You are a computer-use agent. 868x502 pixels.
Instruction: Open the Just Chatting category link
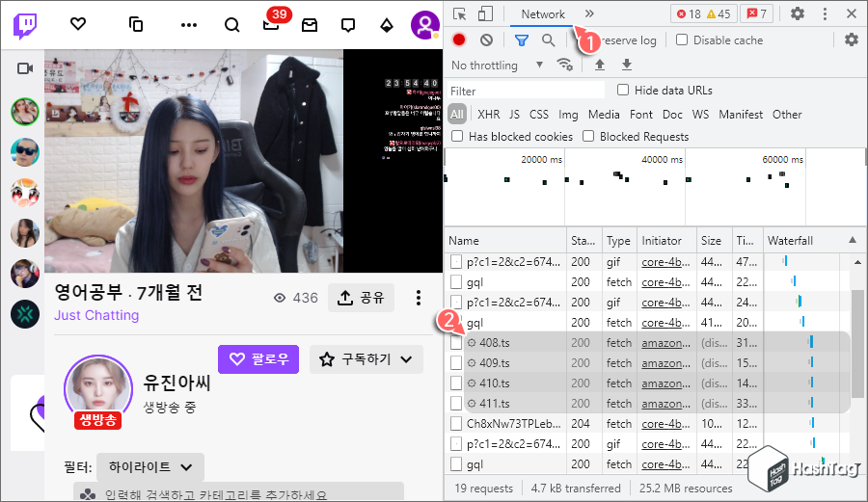[x=96, y=315]
